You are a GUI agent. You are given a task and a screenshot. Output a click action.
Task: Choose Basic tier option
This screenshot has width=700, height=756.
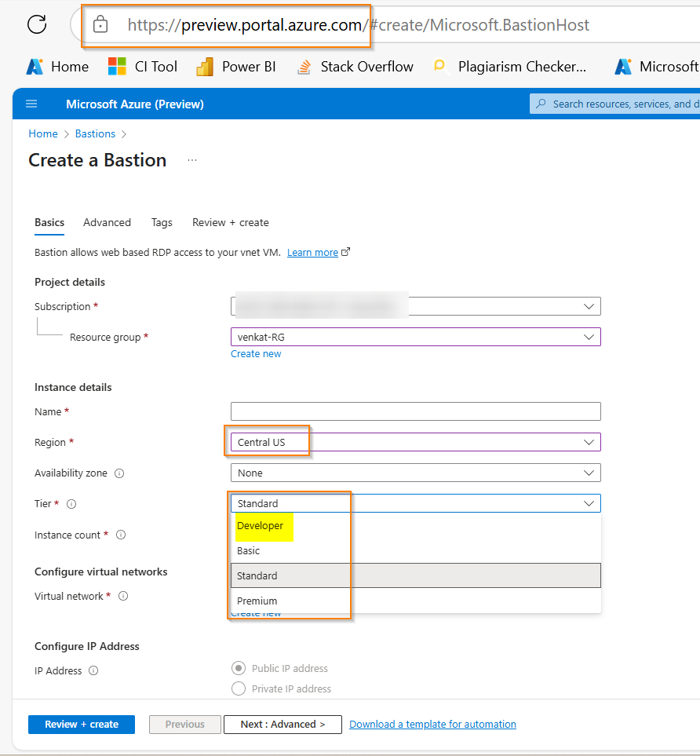point(416,550)
